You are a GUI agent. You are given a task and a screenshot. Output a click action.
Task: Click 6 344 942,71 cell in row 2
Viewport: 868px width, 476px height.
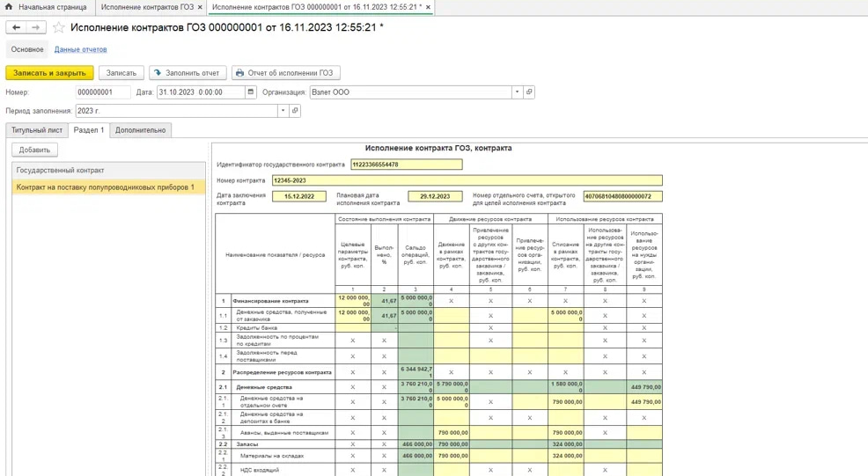(416, 372)
